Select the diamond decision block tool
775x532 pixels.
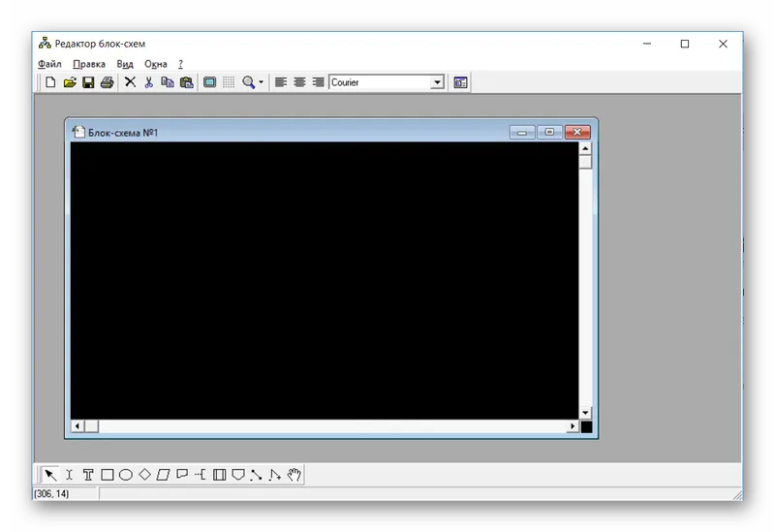tap(144, 474)
